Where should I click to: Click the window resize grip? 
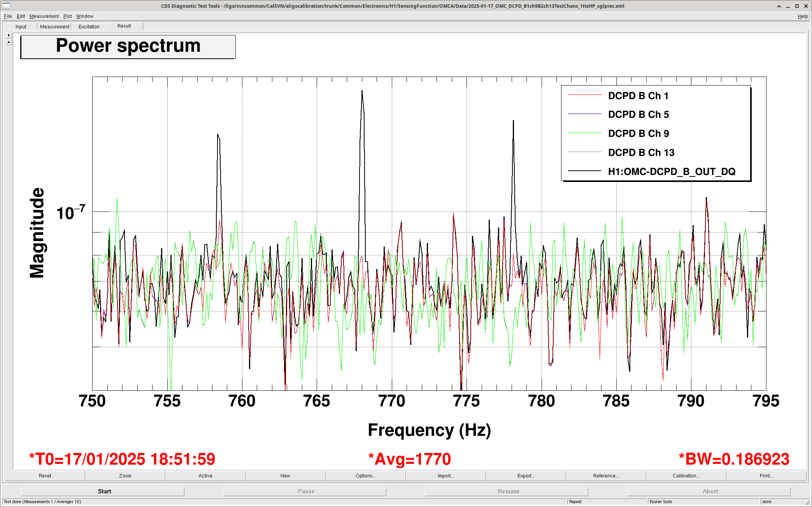807,502
